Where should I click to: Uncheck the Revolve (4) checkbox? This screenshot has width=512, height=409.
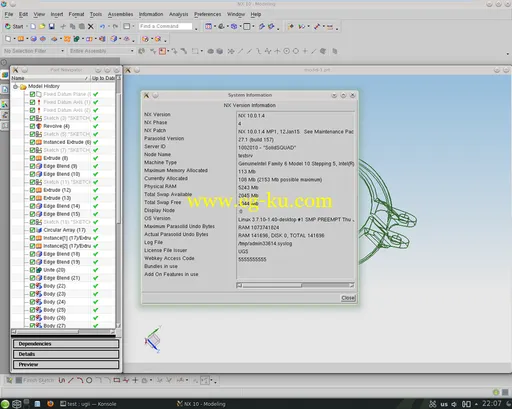pos(32,126)
